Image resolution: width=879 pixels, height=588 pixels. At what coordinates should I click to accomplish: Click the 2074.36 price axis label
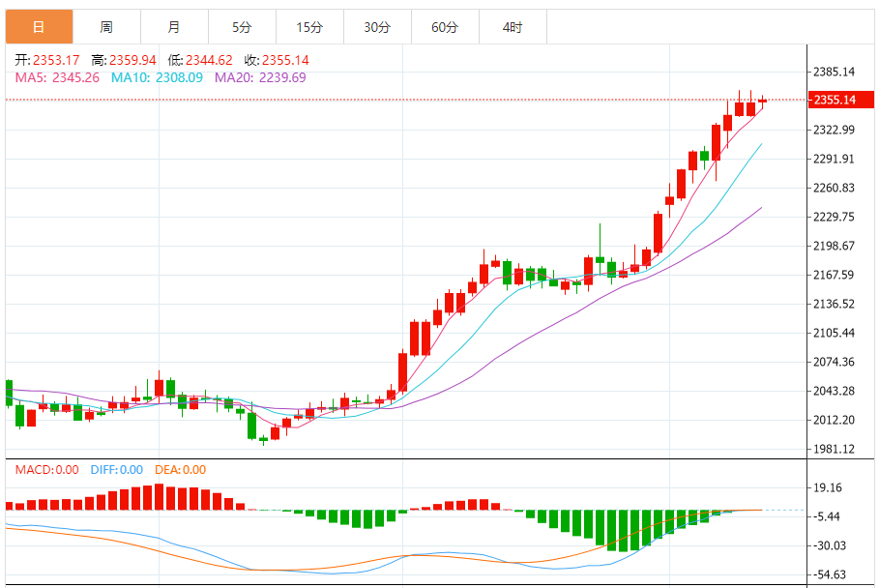(835, 362)
